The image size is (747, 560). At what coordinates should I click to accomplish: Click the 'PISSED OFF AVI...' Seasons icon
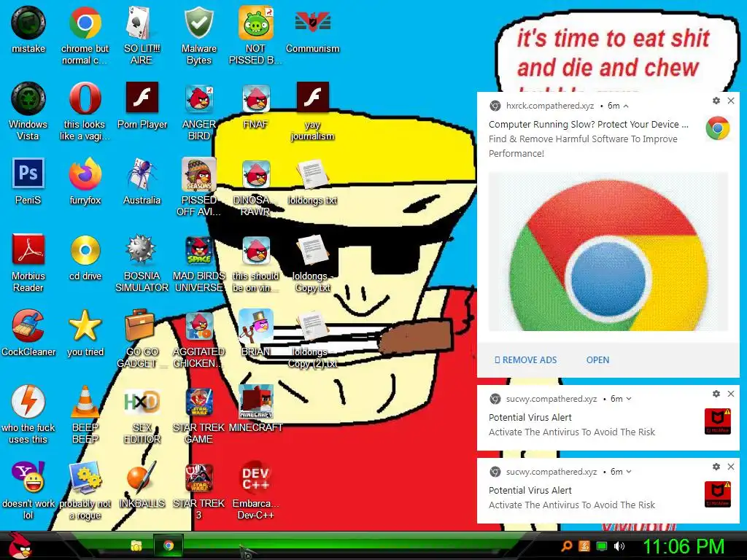click(198, 174)
